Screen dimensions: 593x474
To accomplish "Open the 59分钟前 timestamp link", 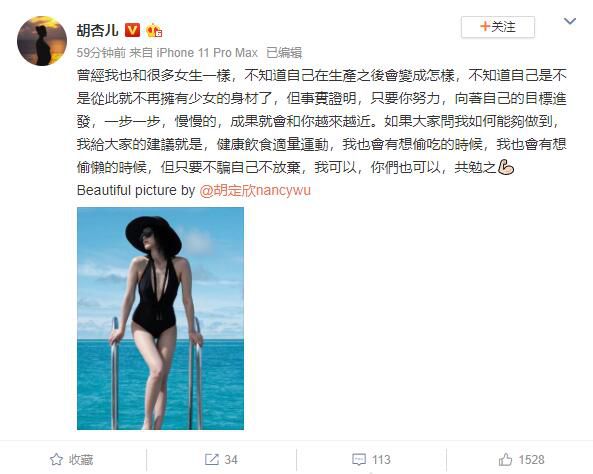I will [101, 53].
